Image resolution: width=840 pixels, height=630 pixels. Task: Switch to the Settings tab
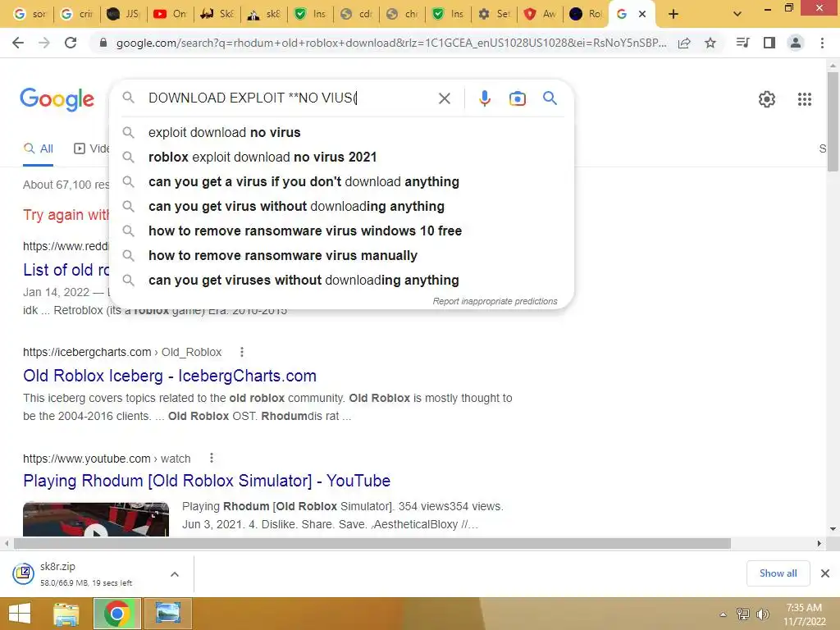click(493, 15)
